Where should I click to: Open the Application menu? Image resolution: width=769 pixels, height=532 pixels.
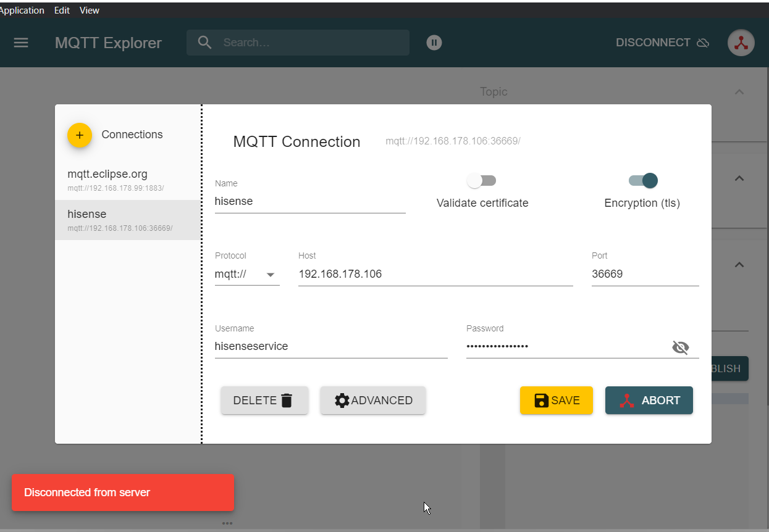pyautogui.click(x=22, y=10)
